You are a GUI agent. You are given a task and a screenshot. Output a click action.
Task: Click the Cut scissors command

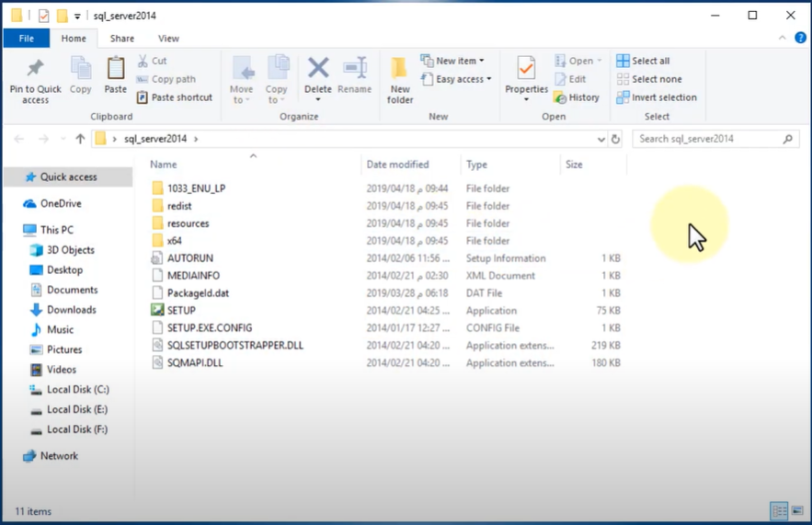[x=153, y=61]
